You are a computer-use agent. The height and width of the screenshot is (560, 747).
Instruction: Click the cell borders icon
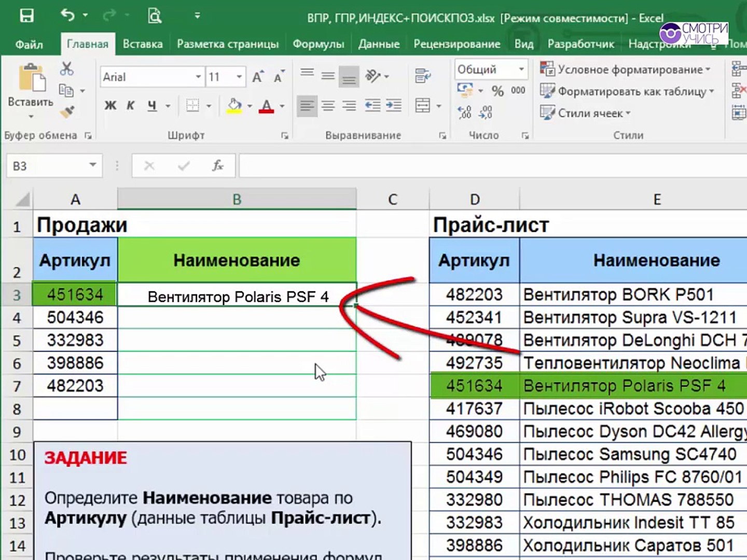pos(192,106)
